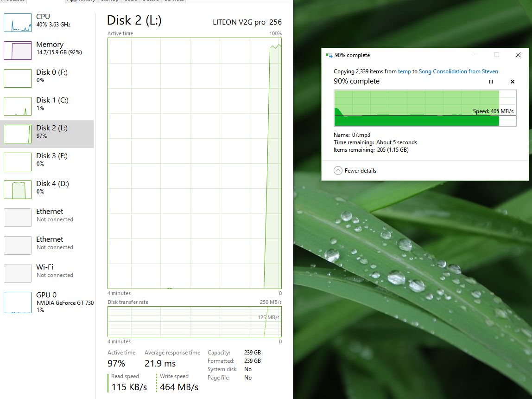Viewport: 532px width, 399px height.
Task: Select Memory in the performance sidebar
Action: [x=47, y=50]
